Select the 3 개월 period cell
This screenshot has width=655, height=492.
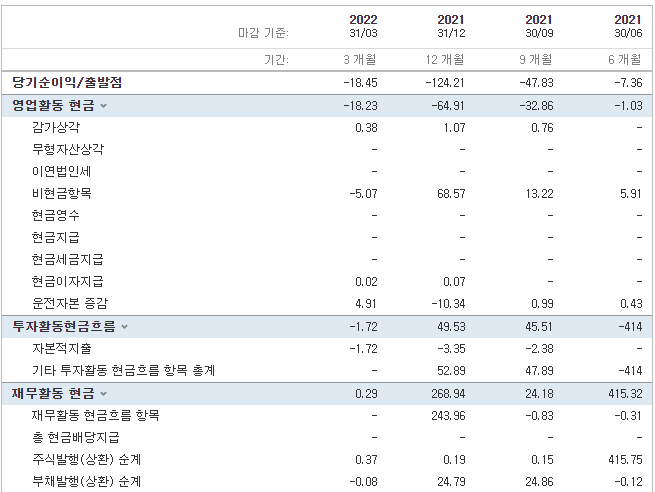360,60
